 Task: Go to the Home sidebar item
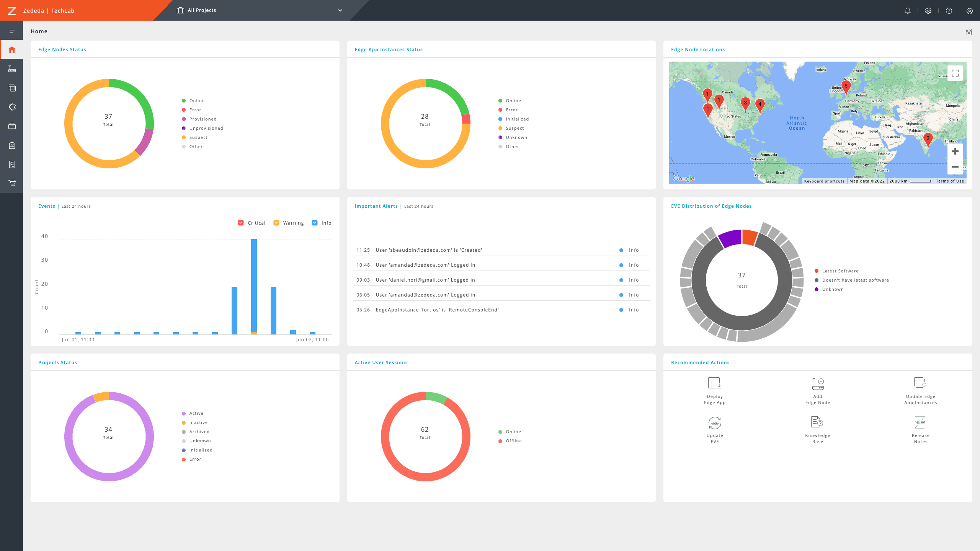tap(12, 50)
